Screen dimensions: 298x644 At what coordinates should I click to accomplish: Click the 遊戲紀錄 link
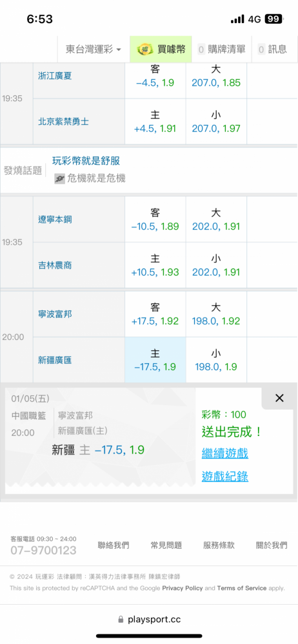click(224, 477)
